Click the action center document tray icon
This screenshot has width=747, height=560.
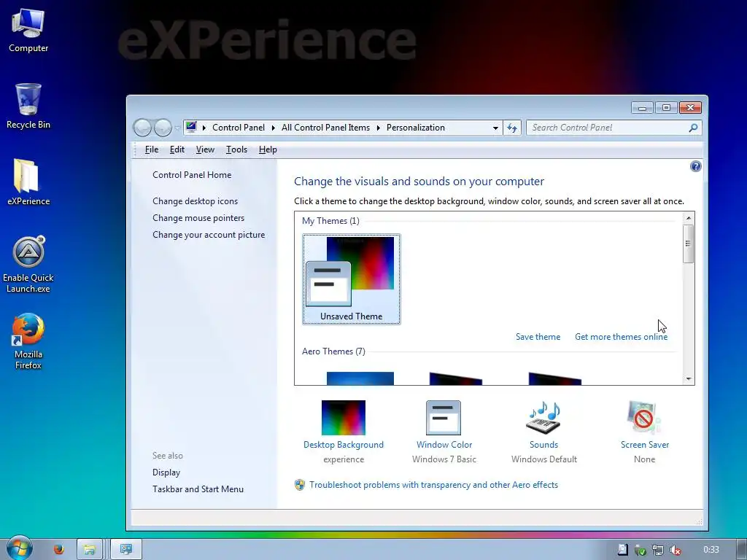tap(623, 550)
